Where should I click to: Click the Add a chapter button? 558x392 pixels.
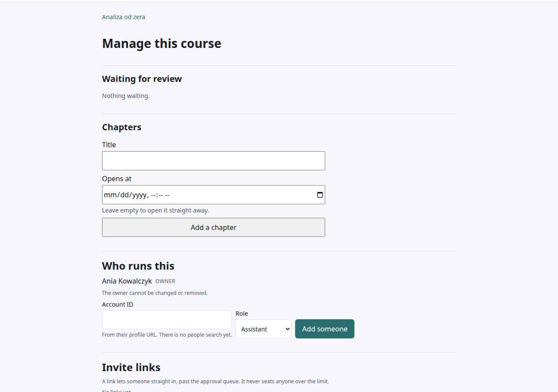214,227
